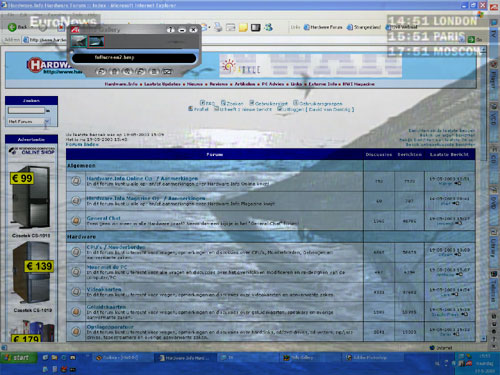500x375 pixels.
Task: Click the fullscreen bmp filename field in gallery
Action: [x=134, y=58]
